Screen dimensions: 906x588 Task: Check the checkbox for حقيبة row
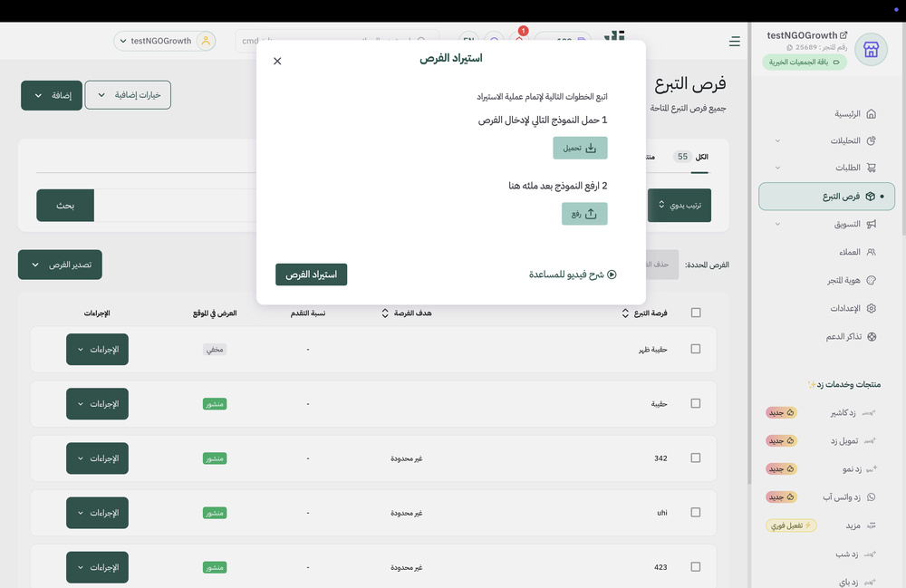696,403
